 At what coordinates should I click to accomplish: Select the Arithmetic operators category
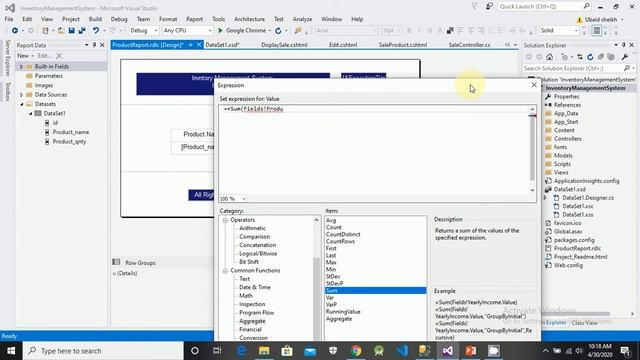click(252, 228)
